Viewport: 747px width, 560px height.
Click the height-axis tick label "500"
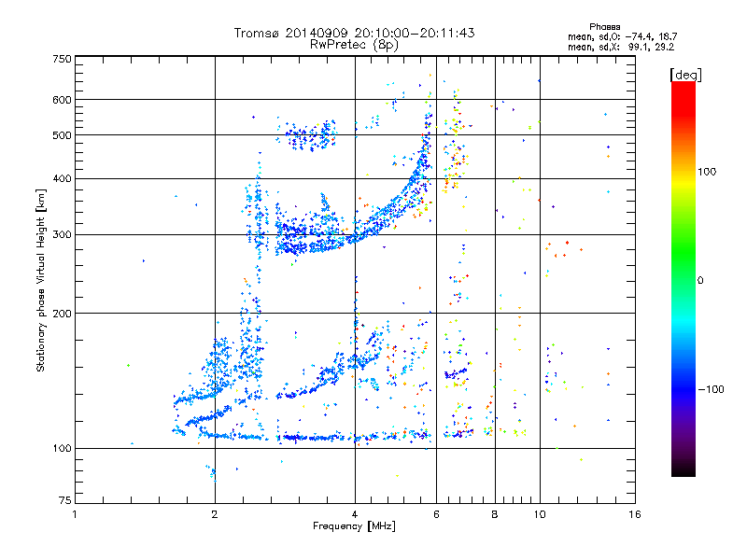pos(62,135)
